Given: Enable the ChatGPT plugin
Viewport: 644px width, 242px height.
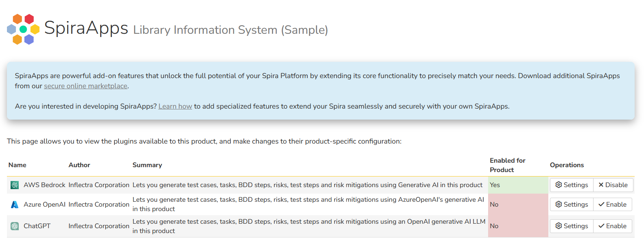Looking at the screenshot, I should tap(612, 226).
